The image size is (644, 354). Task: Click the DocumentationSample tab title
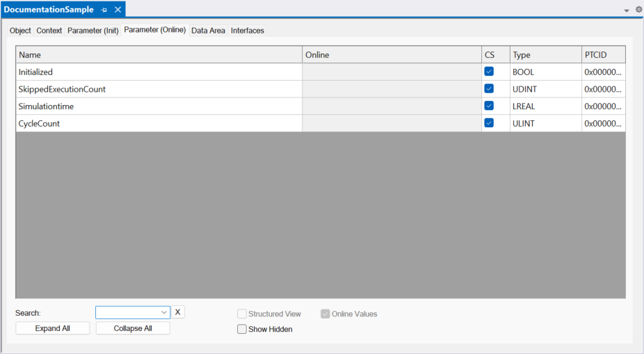(x=49, y=10)
